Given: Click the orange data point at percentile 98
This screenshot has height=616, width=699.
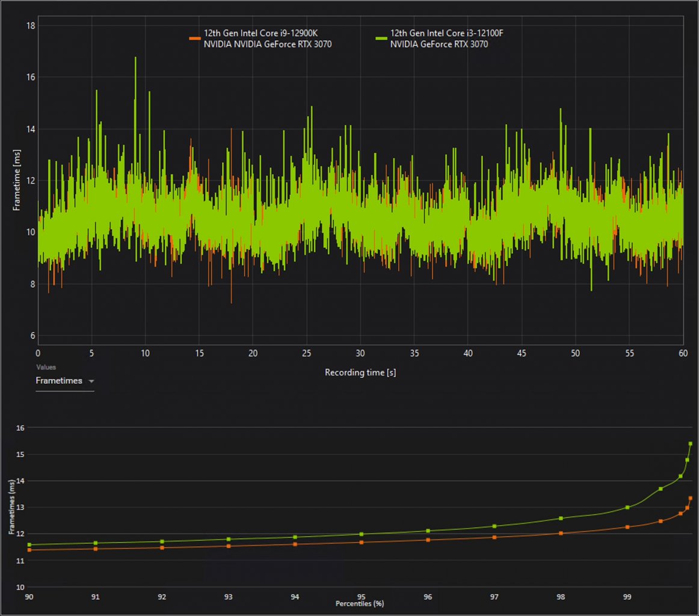Looking at the screenshot, I should pos(561,534).
